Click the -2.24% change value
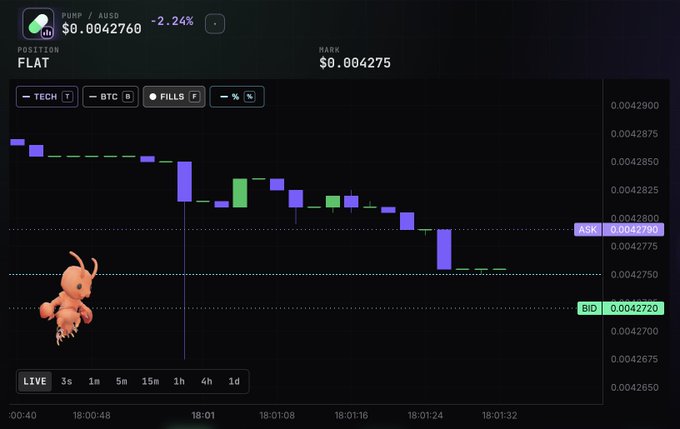Screen dimensions: 680x429 [x=172, y=21]
